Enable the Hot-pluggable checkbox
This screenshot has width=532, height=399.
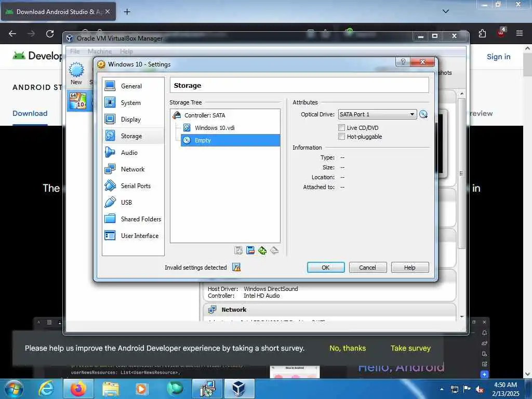tap(342, 137)
